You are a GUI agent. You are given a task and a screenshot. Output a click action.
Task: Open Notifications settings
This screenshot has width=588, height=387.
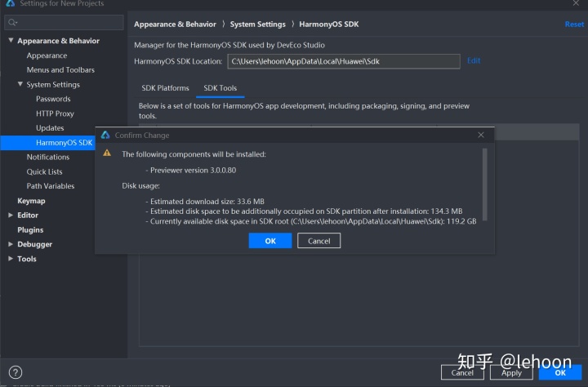pos(48,157)
